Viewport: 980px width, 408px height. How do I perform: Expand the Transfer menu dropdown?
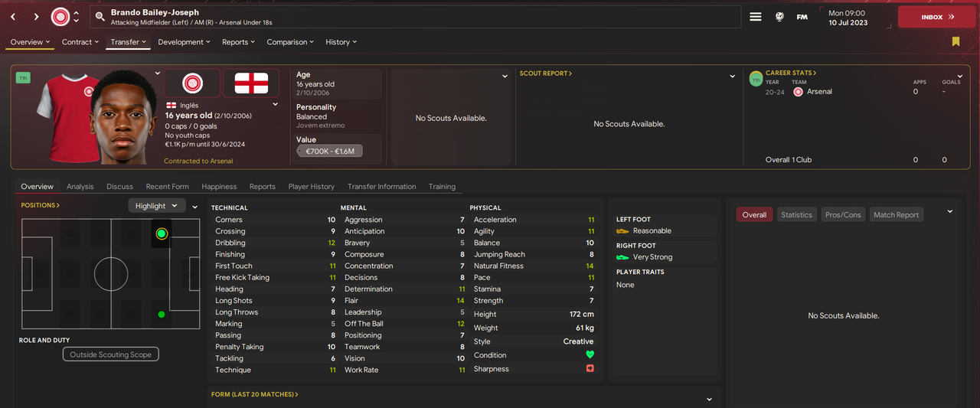tap(128, 42)
